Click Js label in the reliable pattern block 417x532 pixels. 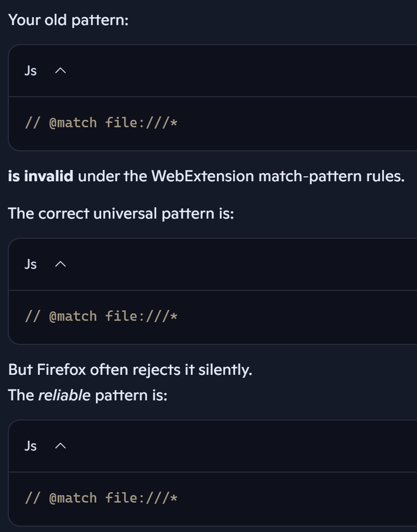tap(30, 446)
